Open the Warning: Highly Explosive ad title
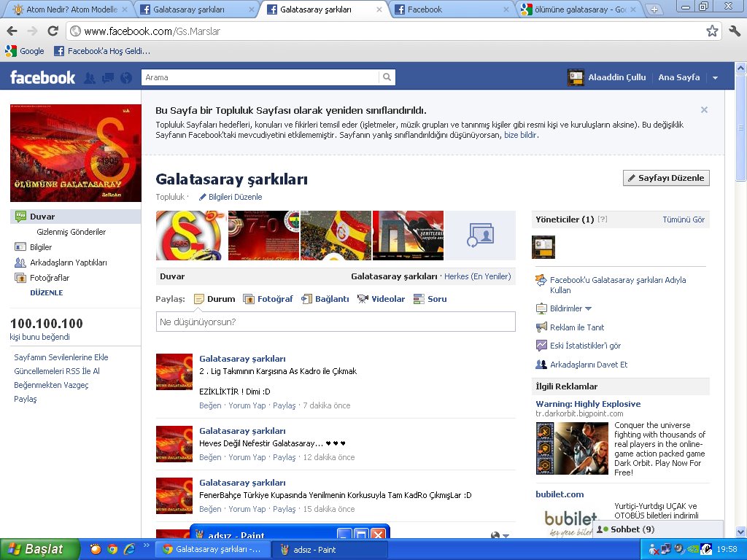 click(588, 404)
